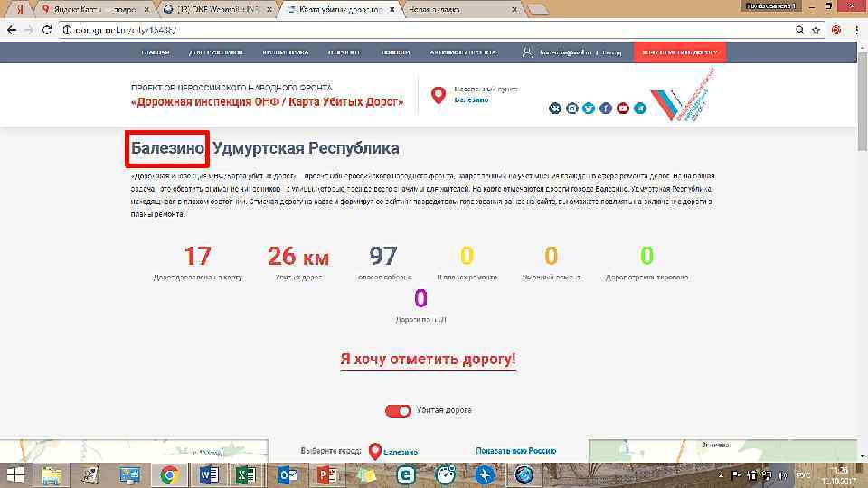This screenshot has height=488, width=868.
Task: Click the zoom magnifier icon in address bar
Action: (x=799, y=30)
